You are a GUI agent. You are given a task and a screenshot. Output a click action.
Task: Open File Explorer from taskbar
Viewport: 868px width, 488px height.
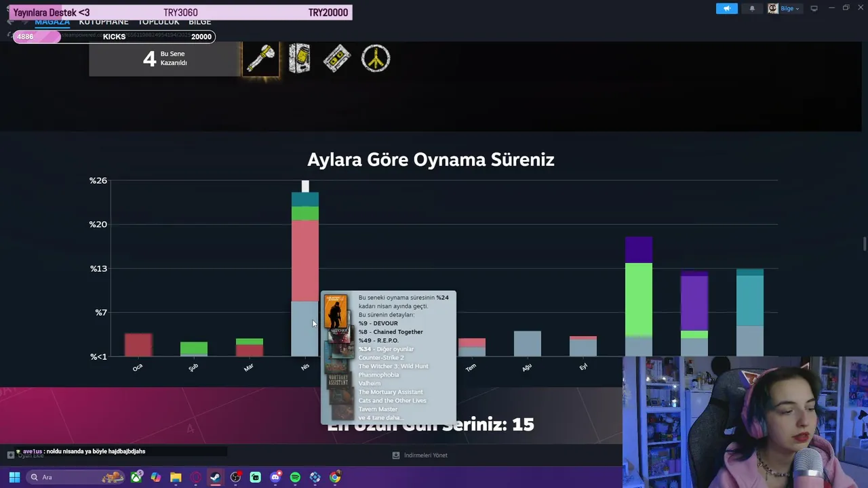(x=176, y=477)
